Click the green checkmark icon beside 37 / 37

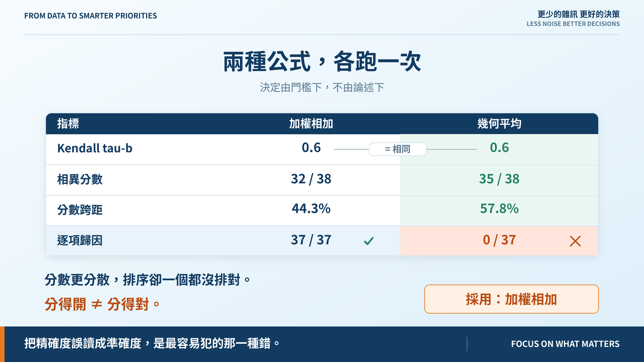tap(369, 241)
